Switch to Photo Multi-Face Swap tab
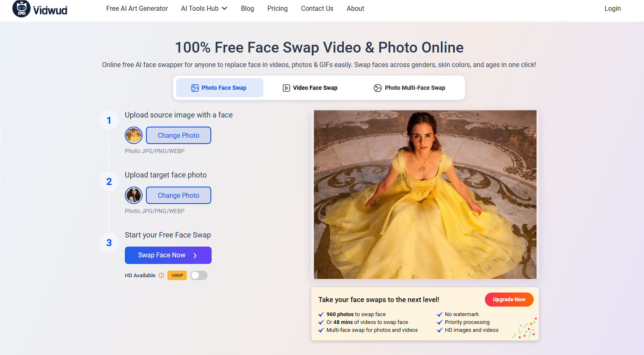Screen dimensions: 644x355 point(409,88)
